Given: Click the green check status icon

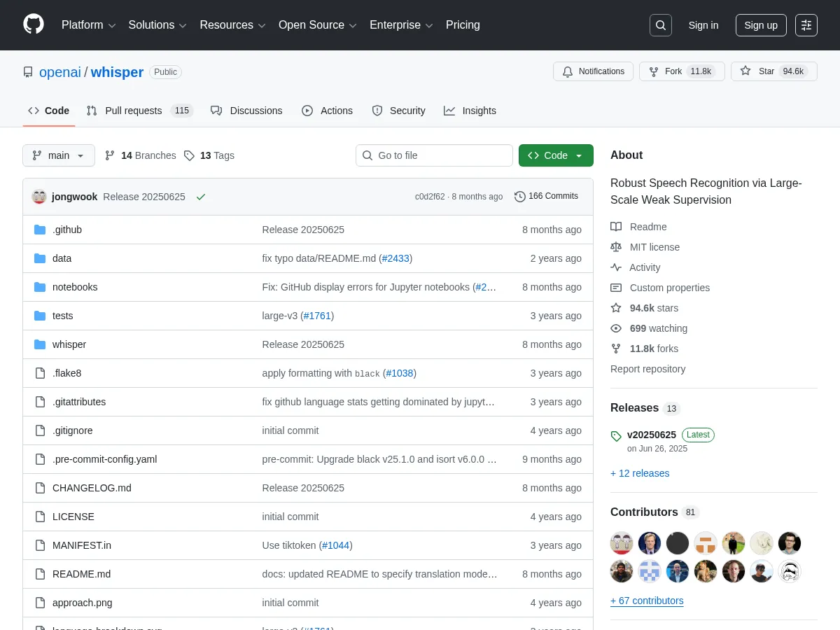Looking at the screenshot, I should pyautogui.click(x=201, y=197).
